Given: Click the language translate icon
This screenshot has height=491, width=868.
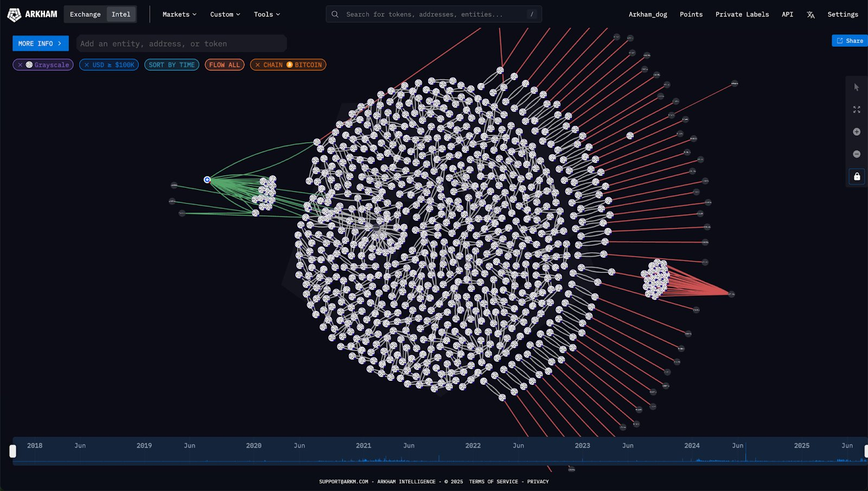Looking at the screenshot, I should pos(810,15).
